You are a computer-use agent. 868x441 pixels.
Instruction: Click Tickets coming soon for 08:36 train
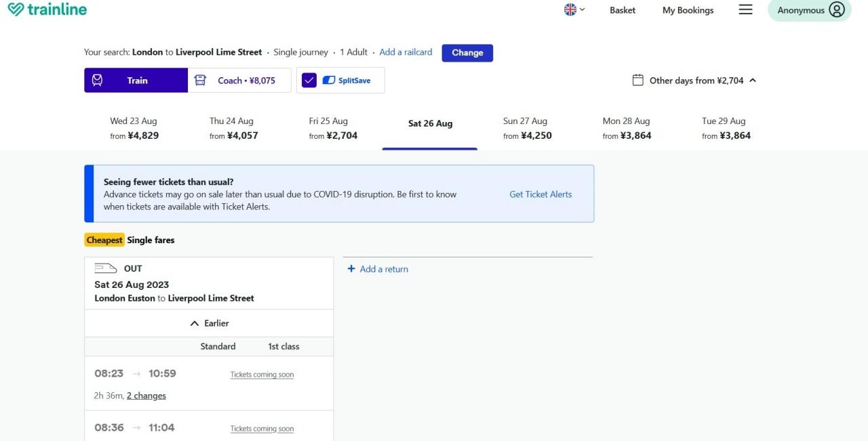coord(262,429)
